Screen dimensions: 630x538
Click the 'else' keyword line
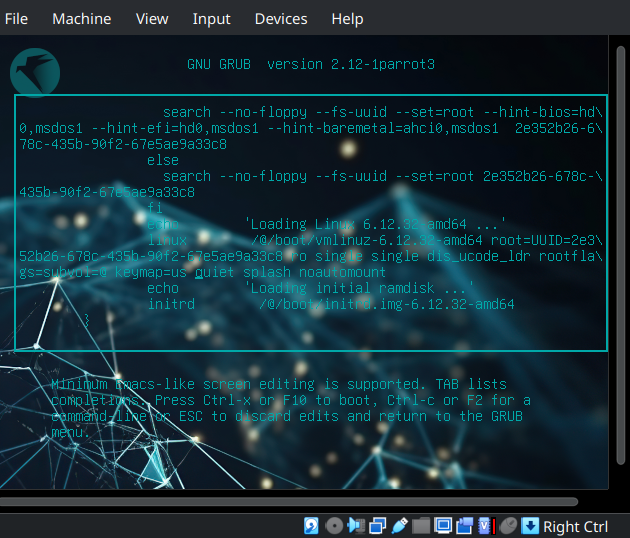click(x=163, y=160)
